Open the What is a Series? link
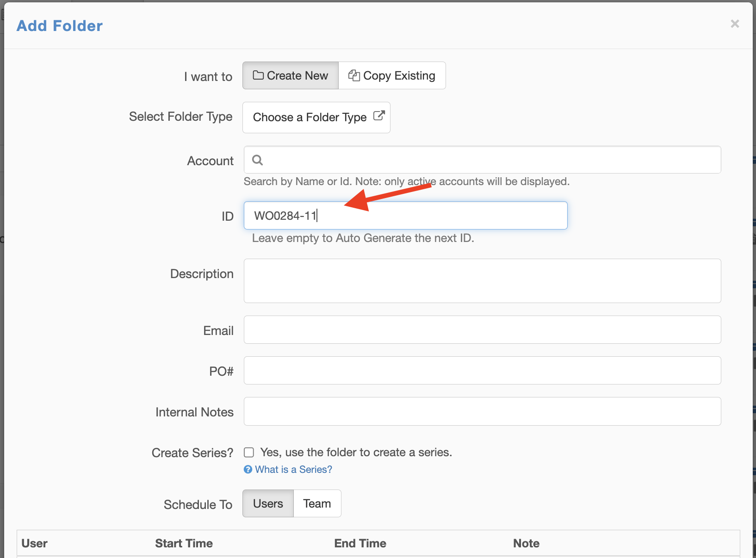This screenshot has height=558, width=756. pyautogui.click(x=293, y=470)
